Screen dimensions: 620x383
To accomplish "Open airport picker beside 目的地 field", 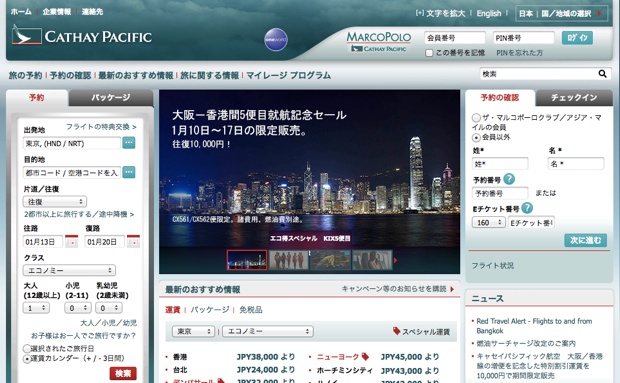I will coord(129,172).
